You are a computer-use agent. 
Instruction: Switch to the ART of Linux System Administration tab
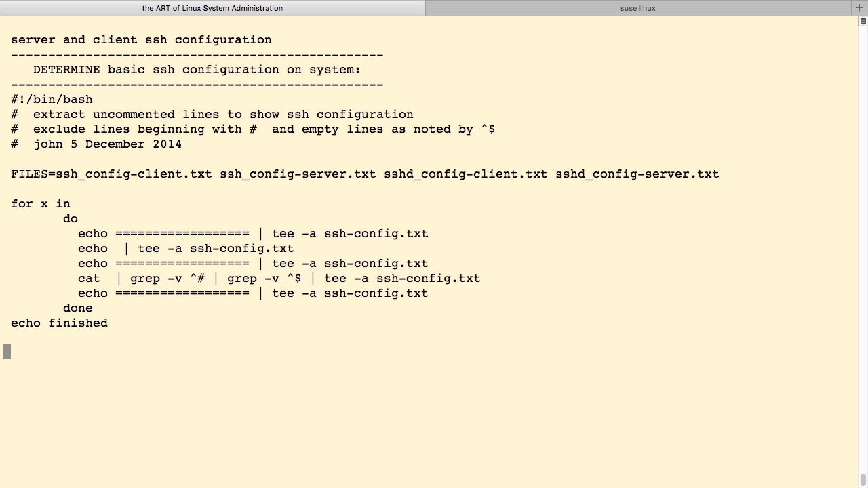[x=212, y=8]
